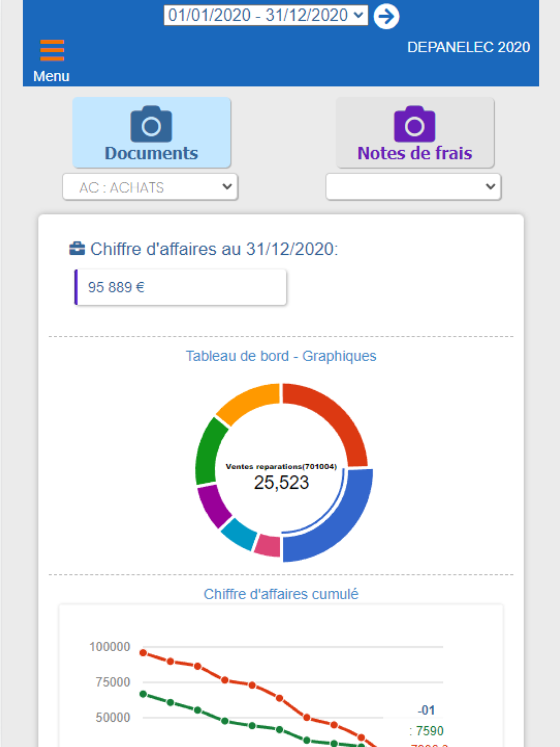Viewport: 560px width, 747px height.
Task: Open the orange hamburger Menu icon
Action: 52,50
